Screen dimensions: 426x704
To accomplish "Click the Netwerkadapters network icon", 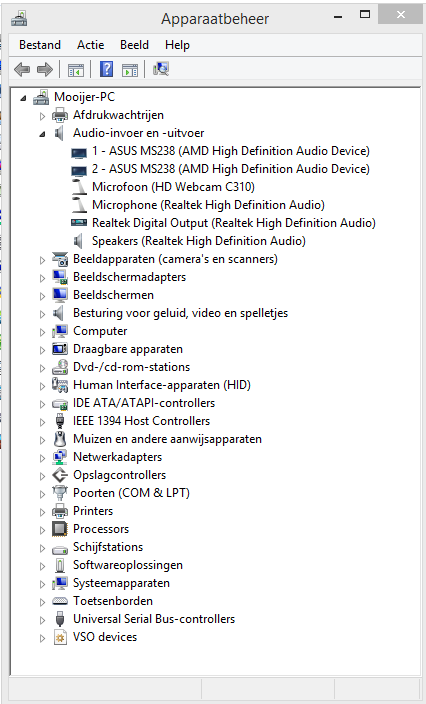I will (x=60, y=457).
